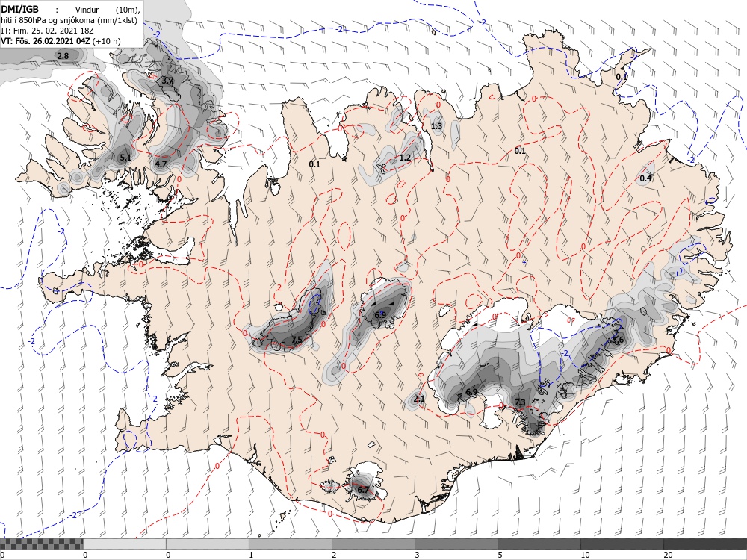Image resolution: width=747 pixels, height=560 pixels.
Task: Select the 'IT: Fim. 25. 02. 2021 18Z' line
Action: tap(46, 31)
